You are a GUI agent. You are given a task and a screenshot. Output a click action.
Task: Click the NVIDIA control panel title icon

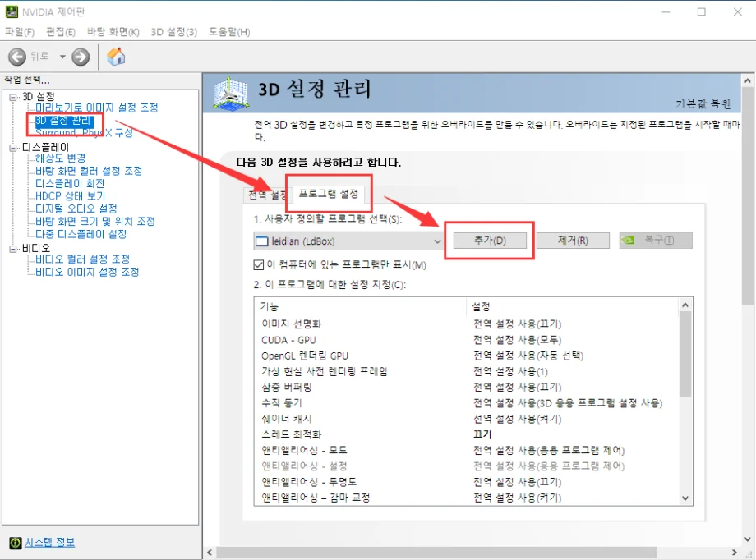tap(11, 11)
